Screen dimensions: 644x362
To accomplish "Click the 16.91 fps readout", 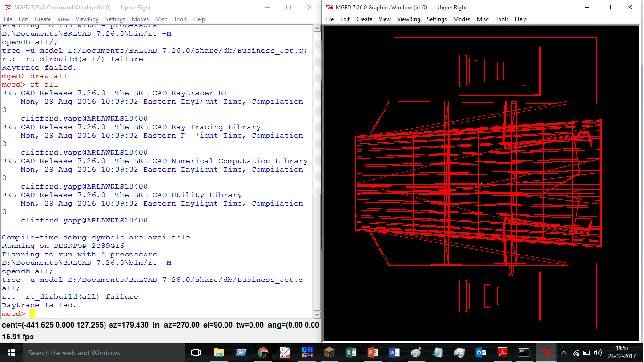I will tap(18, 337).
